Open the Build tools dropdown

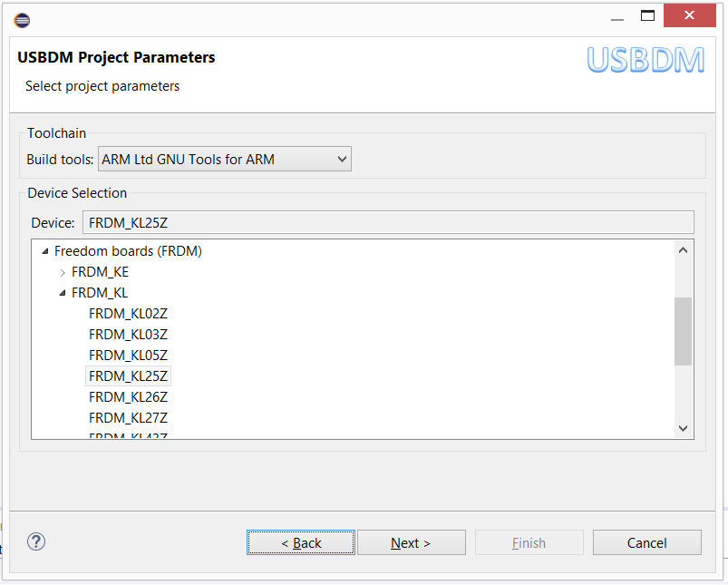(224, 160)
